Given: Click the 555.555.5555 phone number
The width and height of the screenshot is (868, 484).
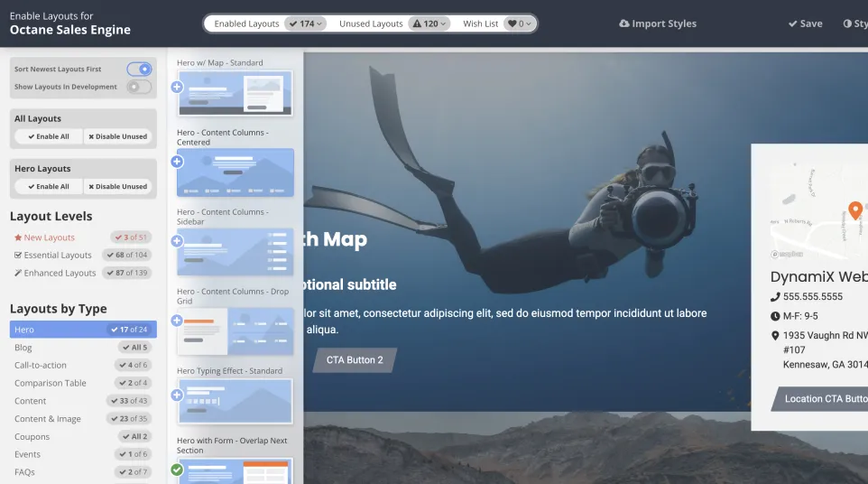Looking at the screenshot, I should [x=813, y=297].
